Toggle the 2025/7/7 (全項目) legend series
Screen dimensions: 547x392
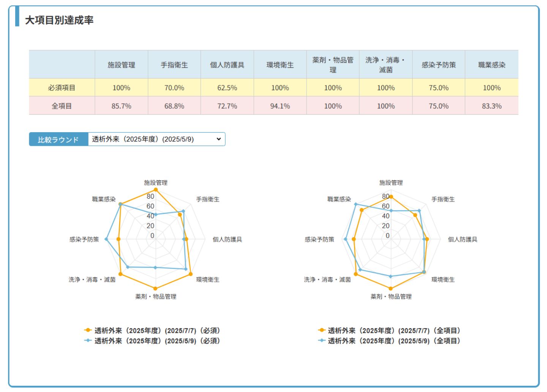pyautogui.click(x=389, y=330)
